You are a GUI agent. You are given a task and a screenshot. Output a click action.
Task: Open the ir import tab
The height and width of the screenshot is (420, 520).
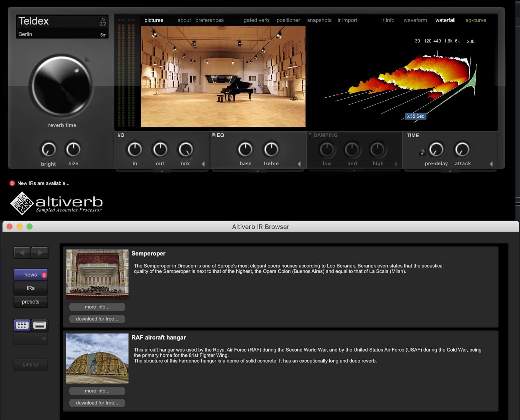point(347,20)
